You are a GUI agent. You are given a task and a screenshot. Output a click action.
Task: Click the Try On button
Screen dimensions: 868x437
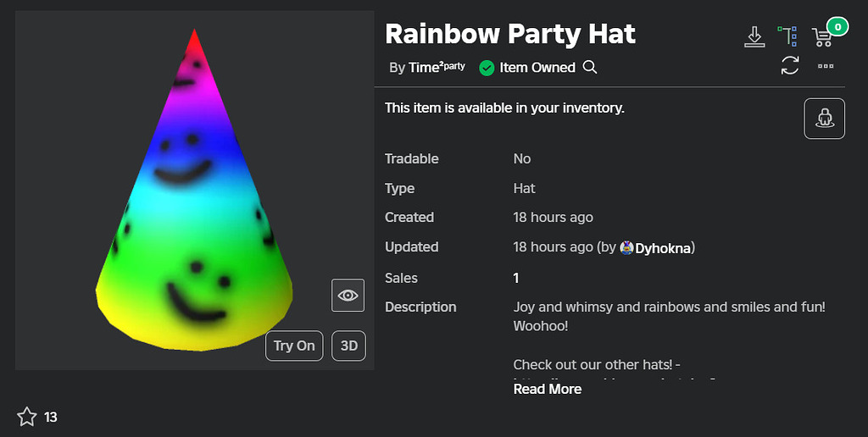click(x=294, y=346)
